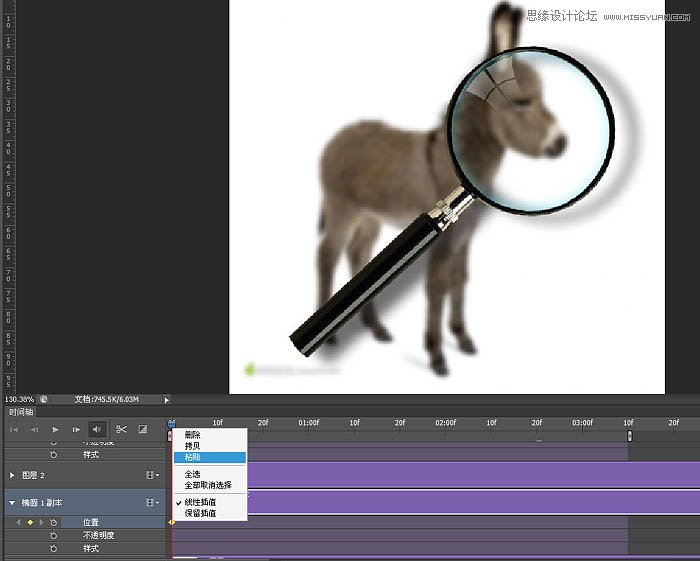Step back to the previous frame

(34, 429)
